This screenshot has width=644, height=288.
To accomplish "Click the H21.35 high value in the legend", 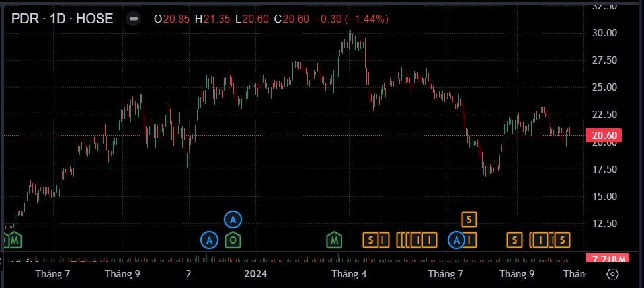I will click(x=212, y=19).
